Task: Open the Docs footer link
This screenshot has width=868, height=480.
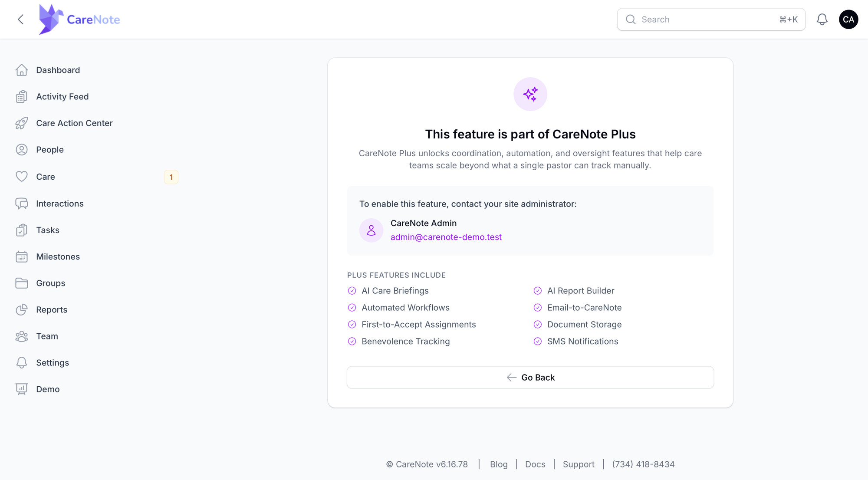Action: click(535, 464)
